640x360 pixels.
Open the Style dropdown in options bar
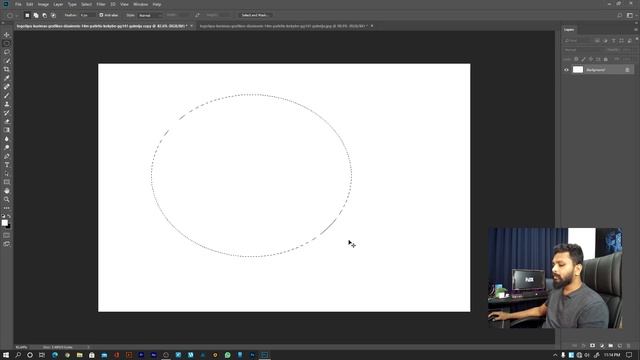point(150,15)
